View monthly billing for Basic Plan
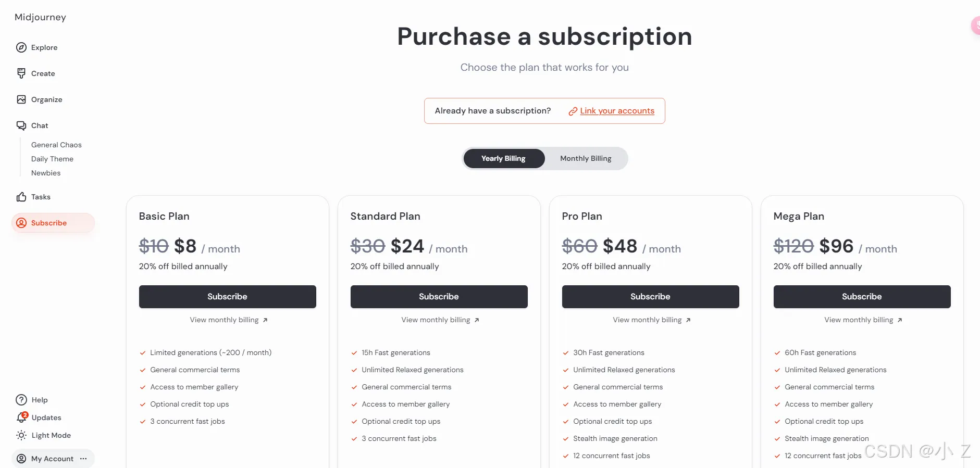980x468 pixels. pyautogui.click(x=228, y=320)
